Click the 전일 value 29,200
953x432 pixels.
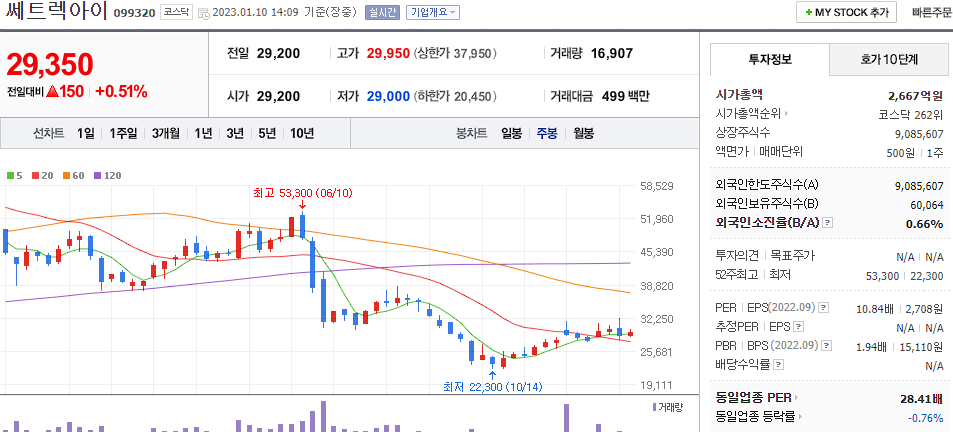click(x=278, y=53)
